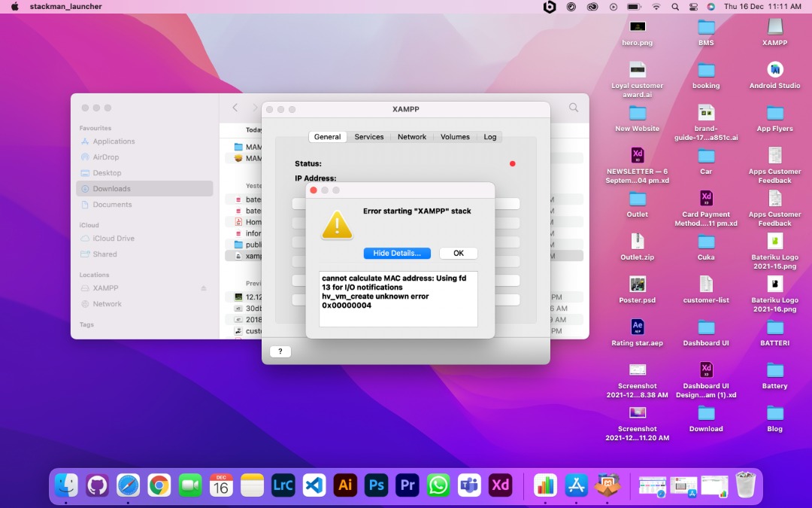
Task: Open WhatsApp from the Dock
Action: click(438, 485)
